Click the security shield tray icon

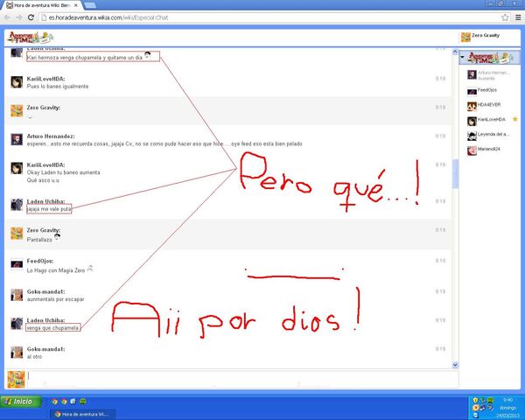pyautogui.click(x=475, y=400)
